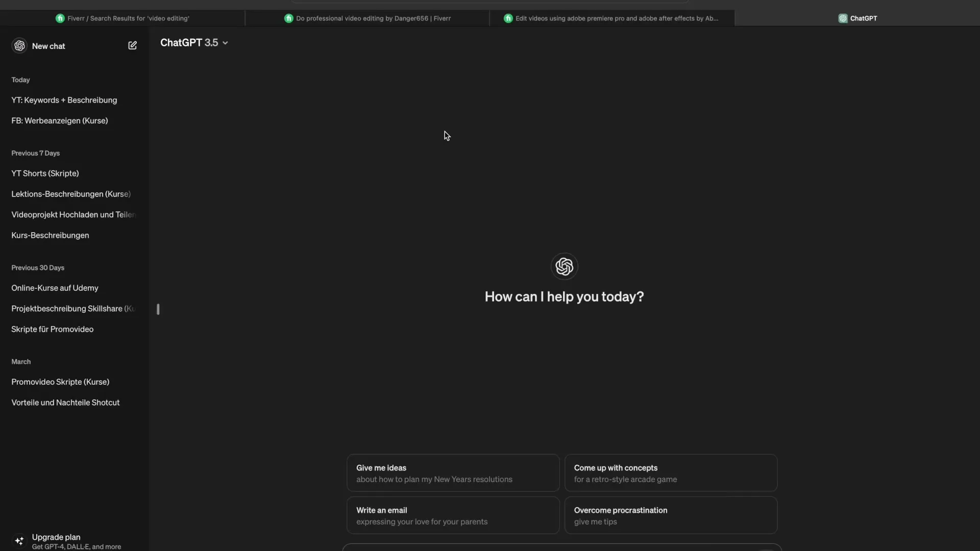Open chat Videoprojekt Hochladen und Teilen
This screenshot has height=551, width=980.
tap(73, 215)
